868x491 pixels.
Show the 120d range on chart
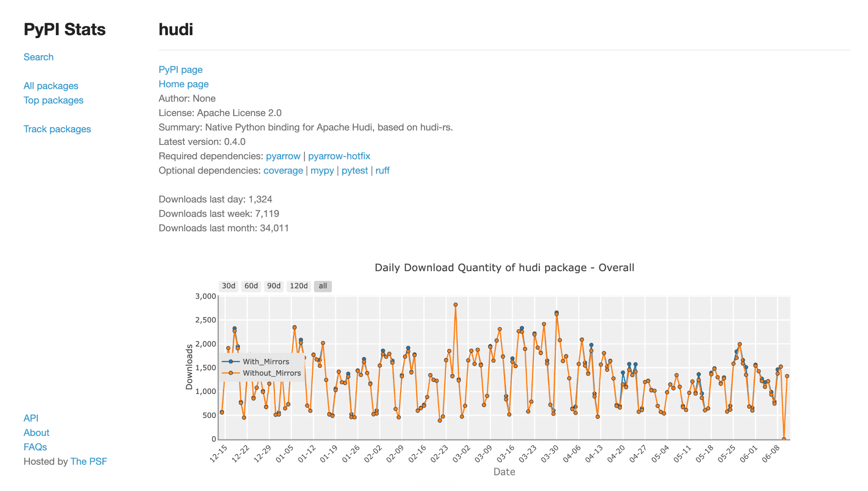click(298, 286)
